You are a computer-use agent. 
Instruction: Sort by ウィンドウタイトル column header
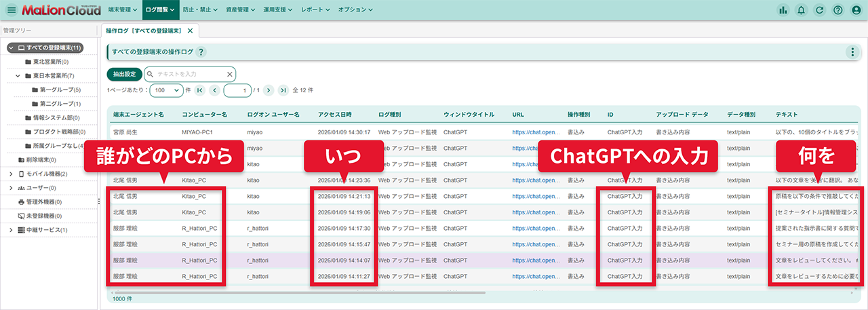469,114
